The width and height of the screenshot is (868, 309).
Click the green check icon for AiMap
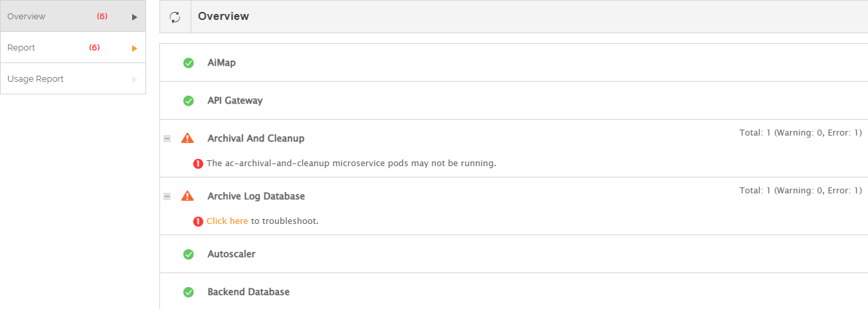(x=189, y=63)
